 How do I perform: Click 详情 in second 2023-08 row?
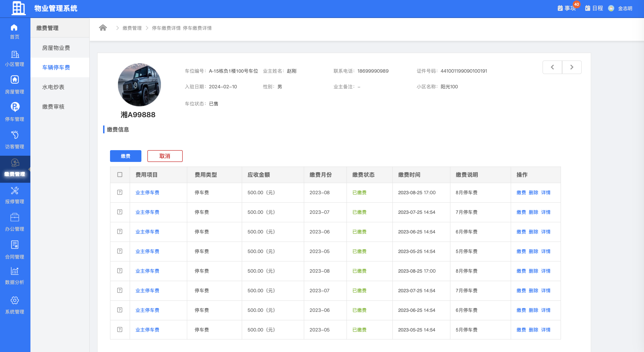point(546,271)
